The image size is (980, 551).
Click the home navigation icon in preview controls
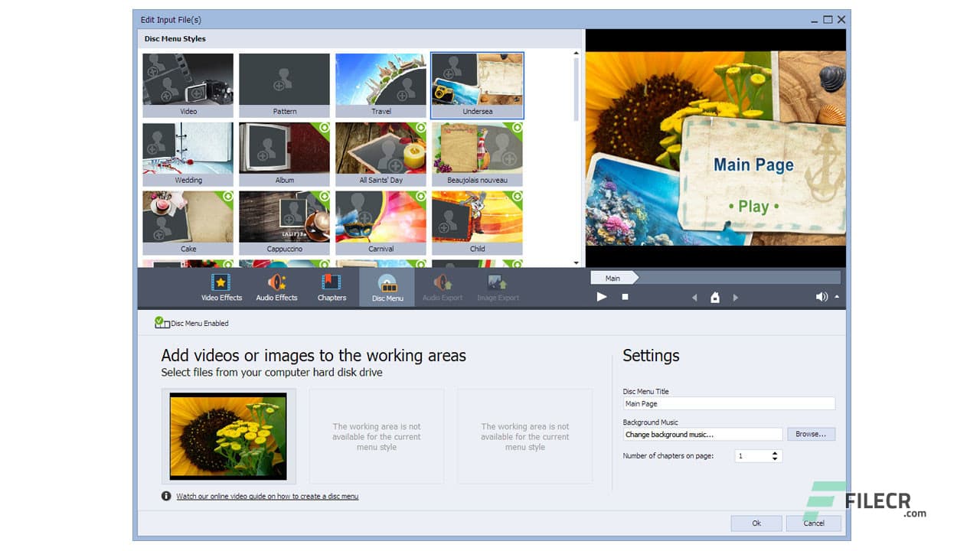pos(714,297)
